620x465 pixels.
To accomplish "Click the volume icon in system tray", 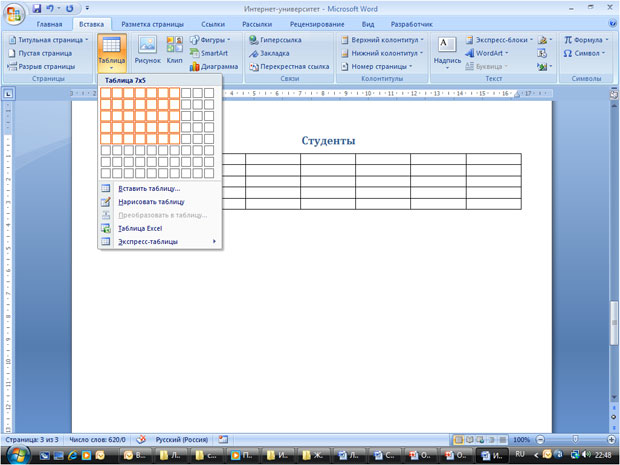I will click(586, 454).
